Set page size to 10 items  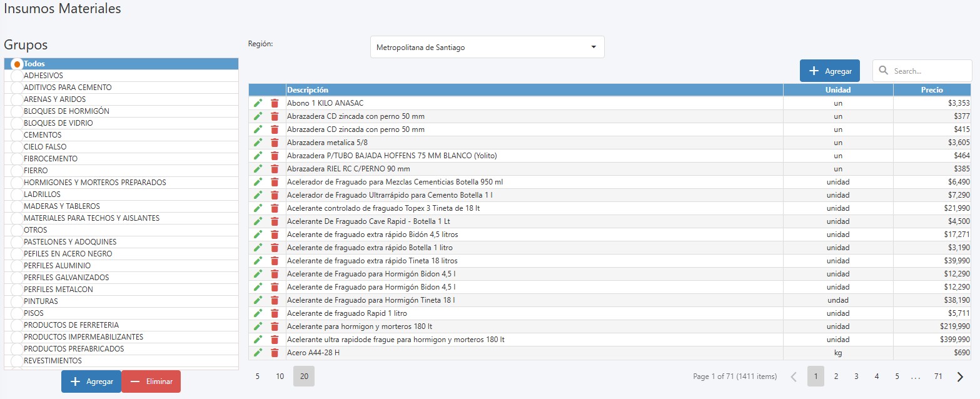pyautogui.click(x=280, y=376)
